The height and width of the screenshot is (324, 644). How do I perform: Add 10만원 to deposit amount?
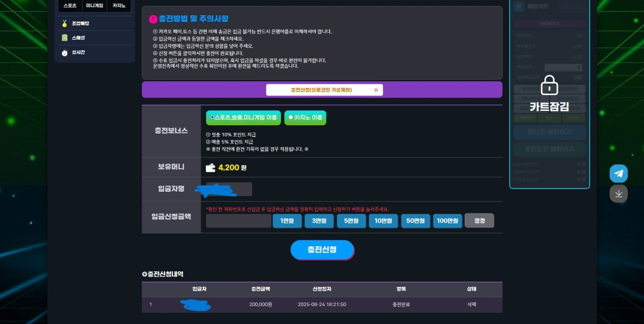(x=383, y=221)
